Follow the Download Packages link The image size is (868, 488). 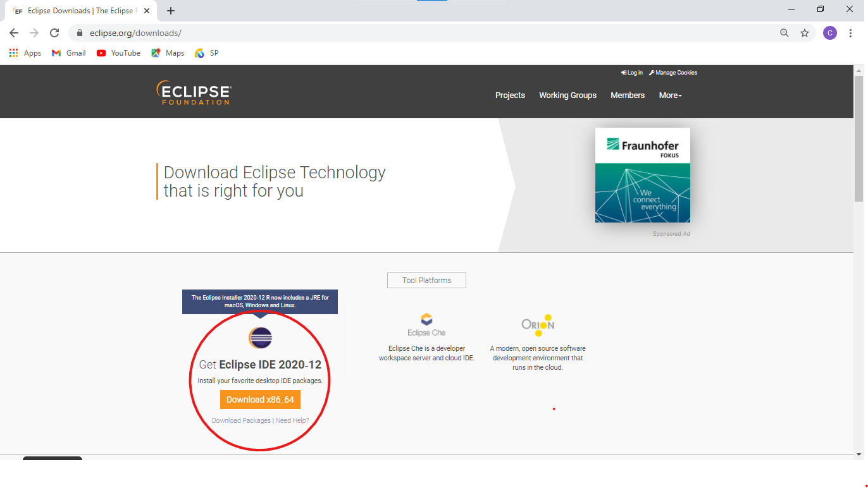point(241,420)
